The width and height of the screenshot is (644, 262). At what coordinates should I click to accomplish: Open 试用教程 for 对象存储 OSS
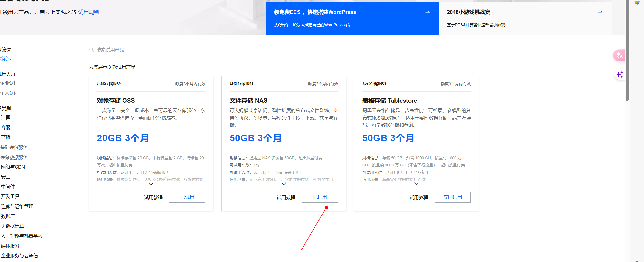click(x=153, y=197)
